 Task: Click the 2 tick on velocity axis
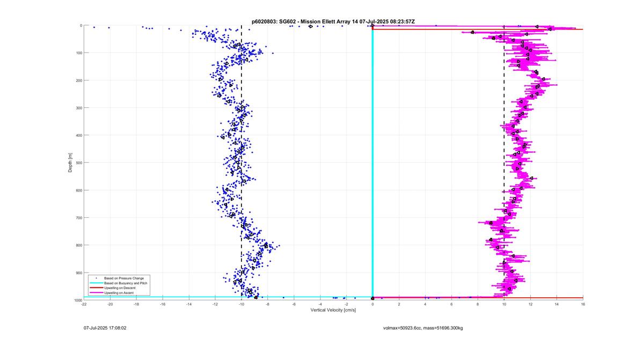pyautogui.click(x=399, y=304)
